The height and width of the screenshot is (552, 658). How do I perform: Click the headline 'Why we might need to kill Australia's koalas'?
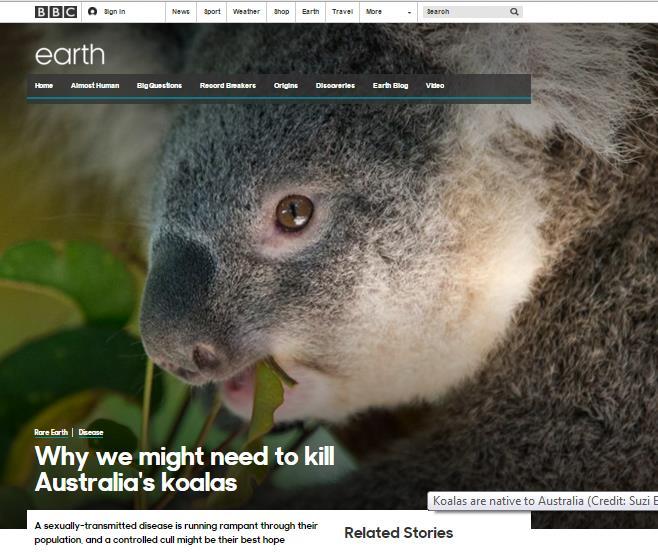[185, 469]
